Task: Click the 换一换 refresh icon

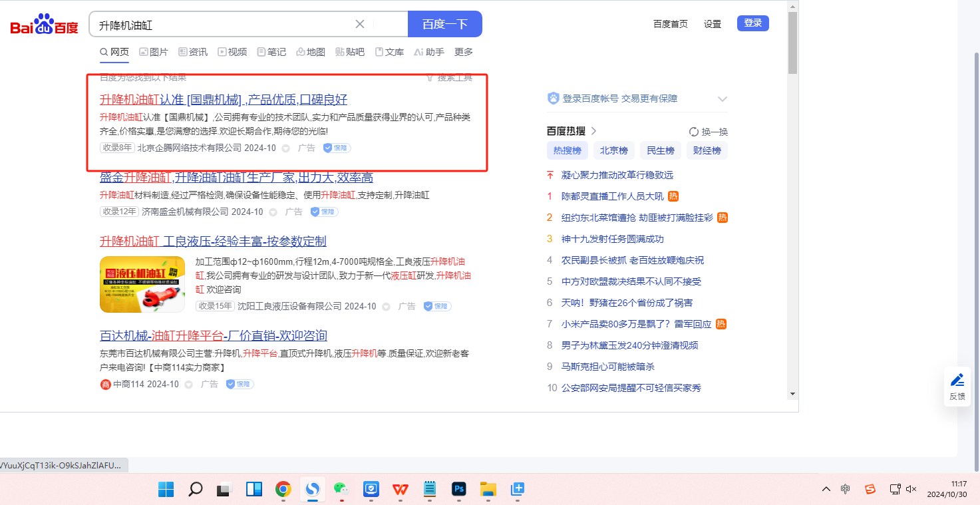Action: pos(694,132)
